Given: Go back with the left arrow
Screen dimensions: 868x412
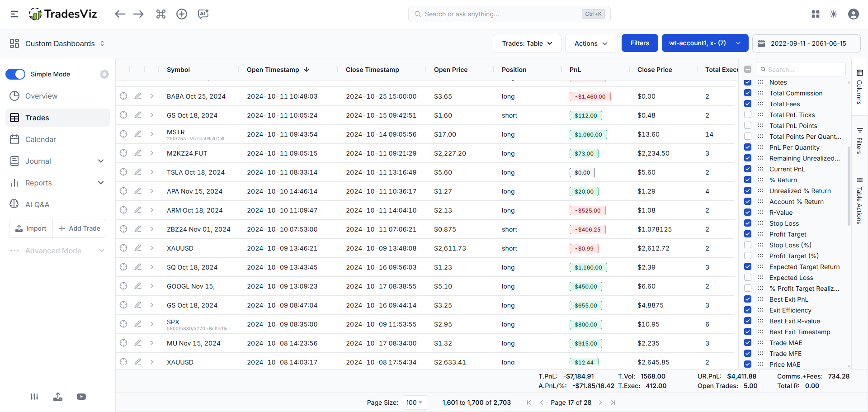Looking at the screenshot, I should tap(120, 14).
